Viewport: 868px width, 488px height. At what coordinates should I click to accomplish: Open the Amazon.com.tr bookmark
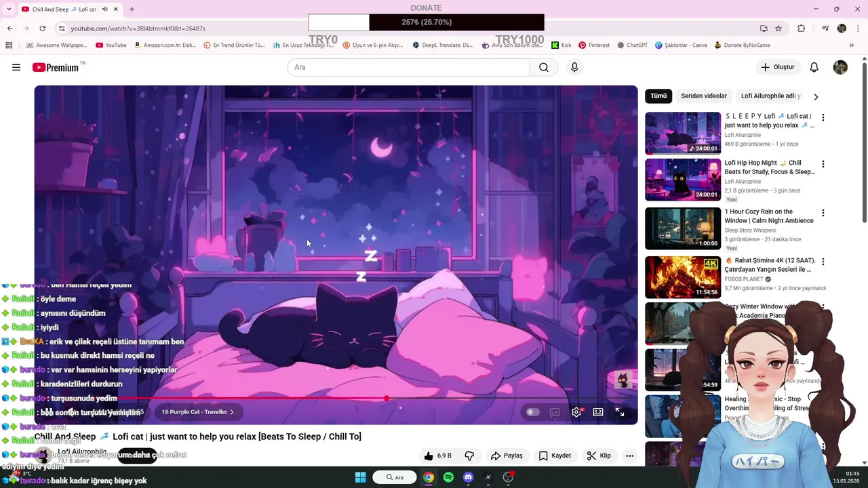pos(165,45)
